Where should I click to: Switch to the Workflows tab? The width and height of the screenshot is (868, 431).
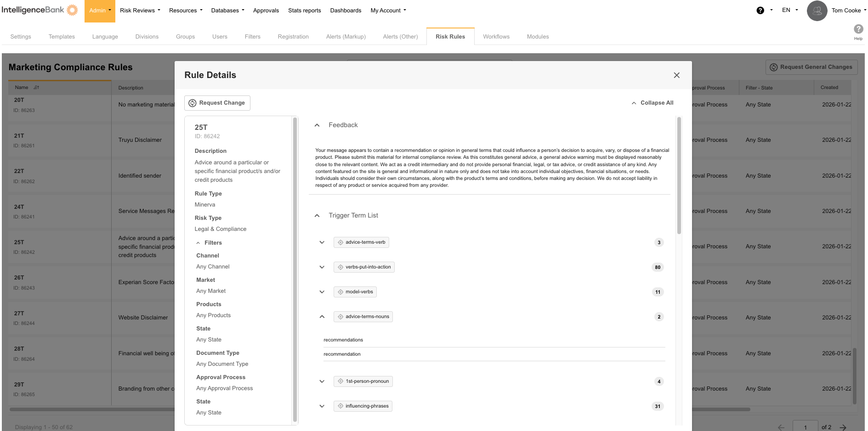[x=496, y=36]
